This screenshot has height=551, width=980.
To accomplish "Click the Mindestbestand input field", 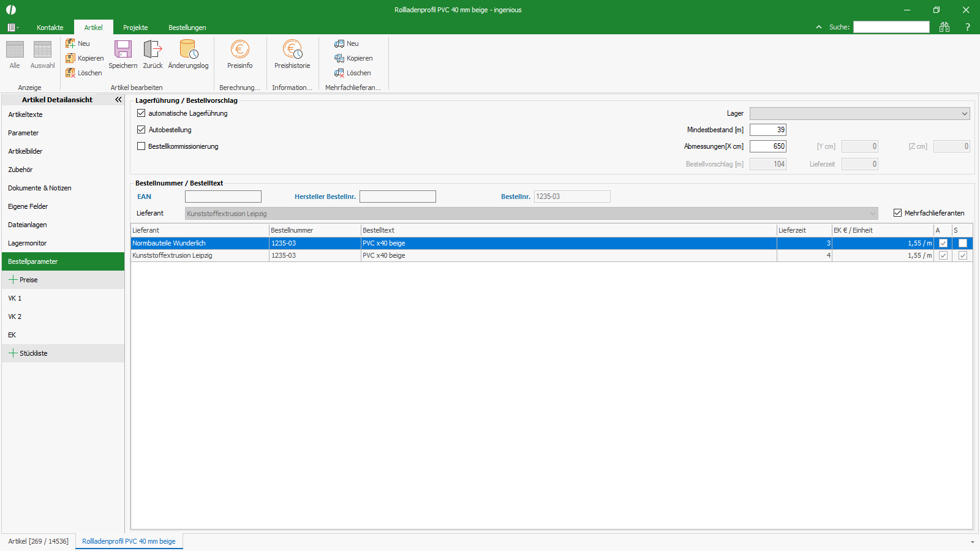I will pyautogui.click(x=768, y=130).
